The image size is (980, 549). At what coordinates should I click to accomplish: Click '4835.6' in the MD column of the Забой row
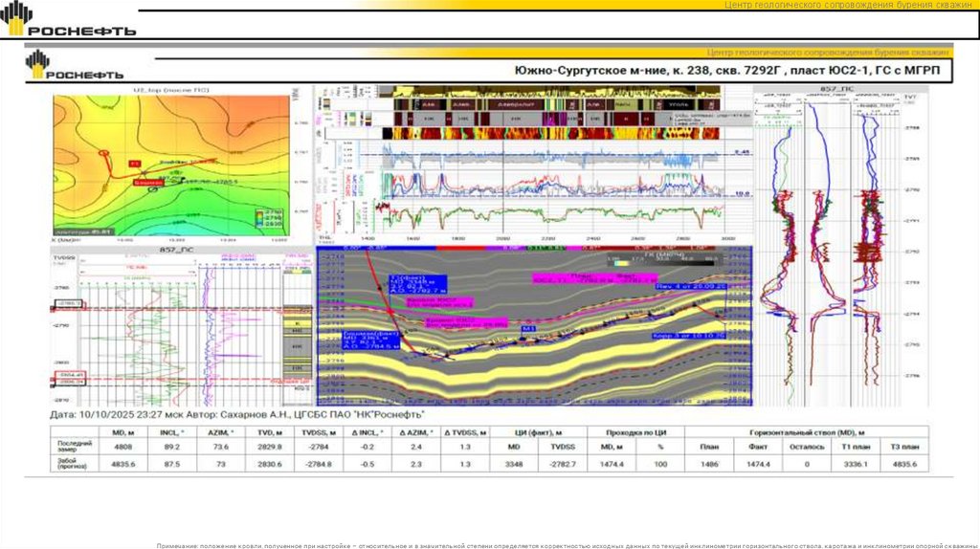(x=123, y=465)
